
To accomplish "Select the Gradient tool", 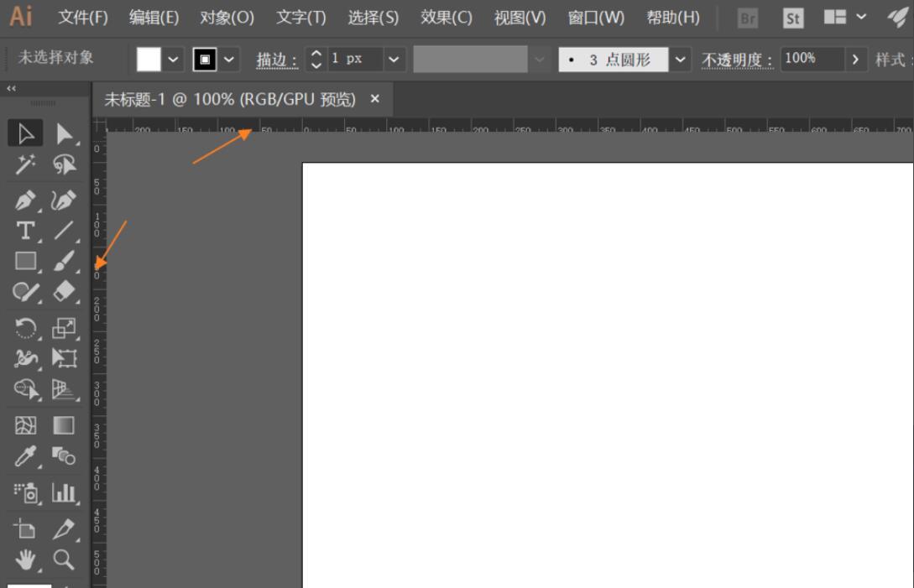I will (64, 425).
